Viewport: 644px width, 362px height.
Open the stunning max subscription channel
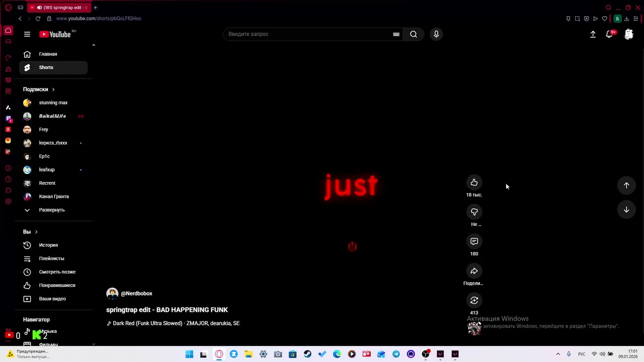click(53, 103)
